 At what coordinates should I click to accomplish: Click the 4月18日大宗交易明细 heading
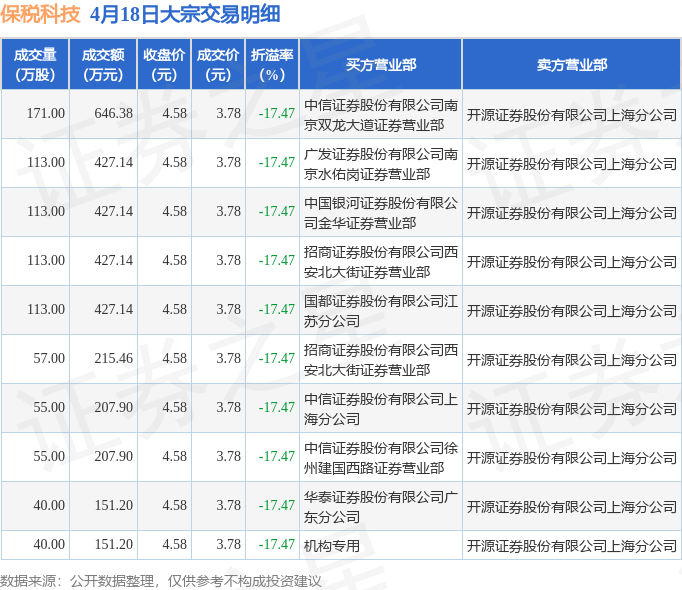pos(185,14)
